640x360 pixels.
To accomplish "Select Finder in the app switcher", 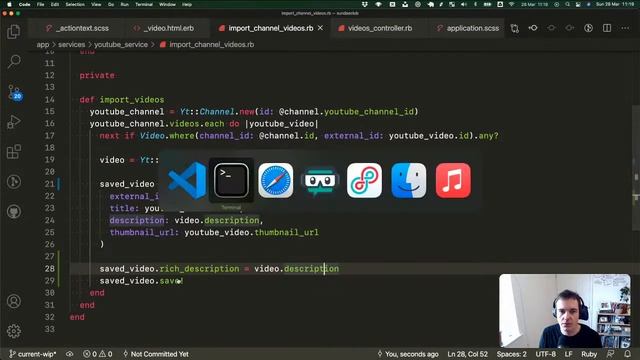I will tap(409, 180).
